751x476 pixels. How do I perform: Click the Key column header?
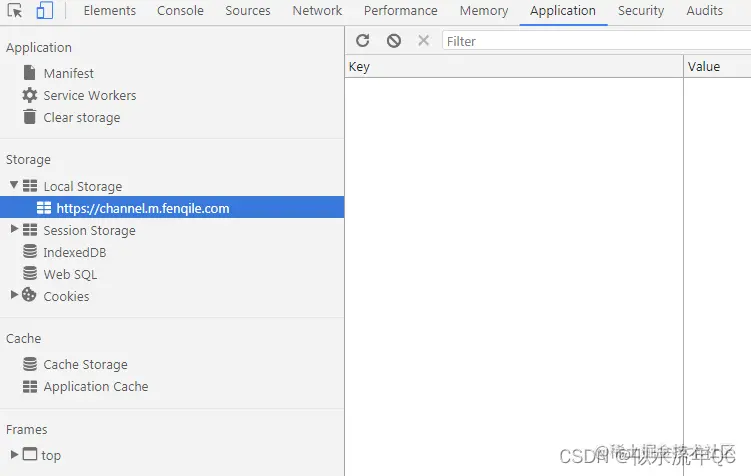pos(514,67)
